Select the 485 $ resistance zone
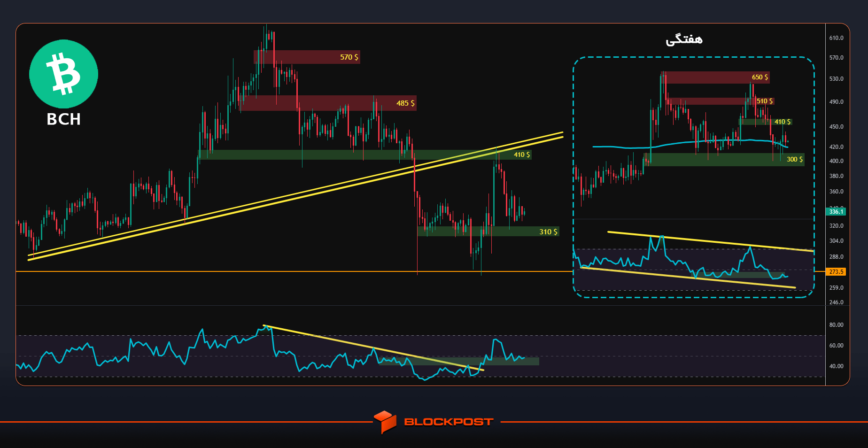The width and height of the screenshot is (868, 448). pyautogui.click(x=329, y=103)
